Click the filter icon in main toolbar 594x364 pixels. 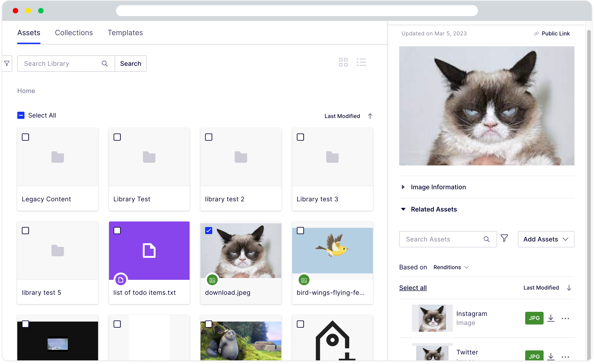pos(7,64)
